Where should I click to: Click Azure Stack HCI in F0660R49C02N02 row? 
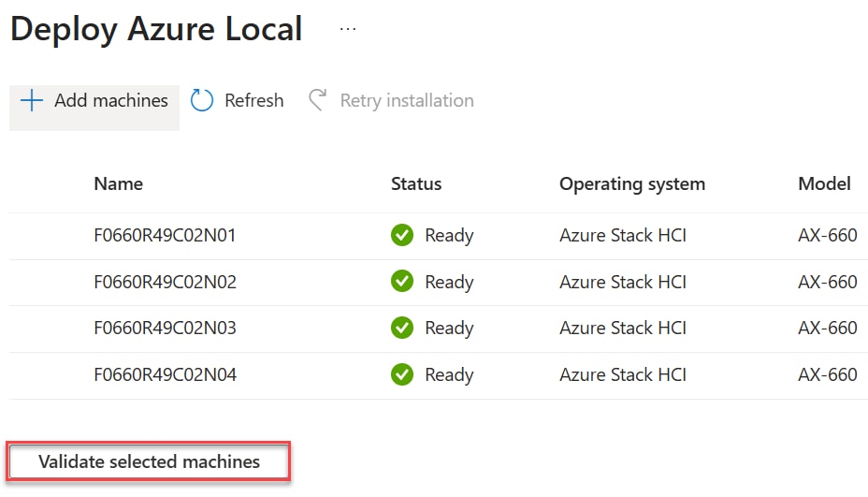tap(623, 282)
